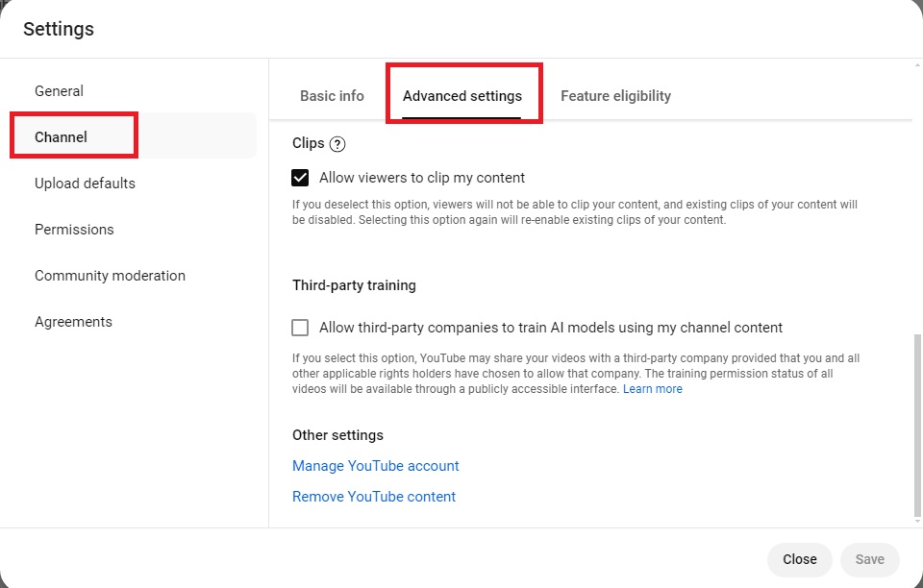Click the Clips help question mark icon
Screen dimensions: 923x588
(x=337, y=144)
